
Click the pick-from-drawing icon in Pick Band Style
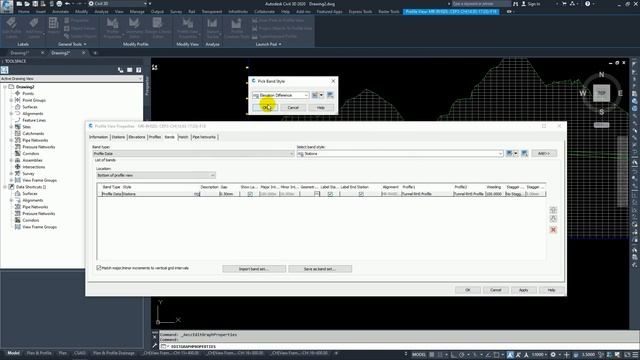[x=330, y=95]
